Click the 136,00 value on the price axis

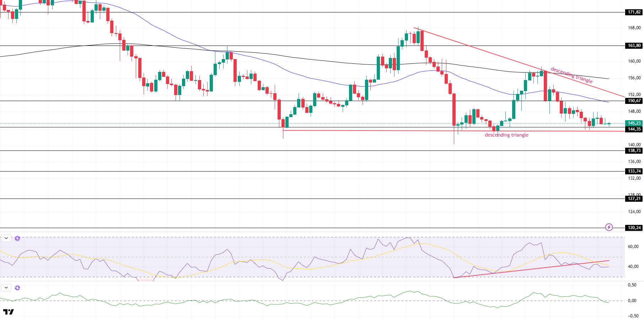(x=634, y=162)
